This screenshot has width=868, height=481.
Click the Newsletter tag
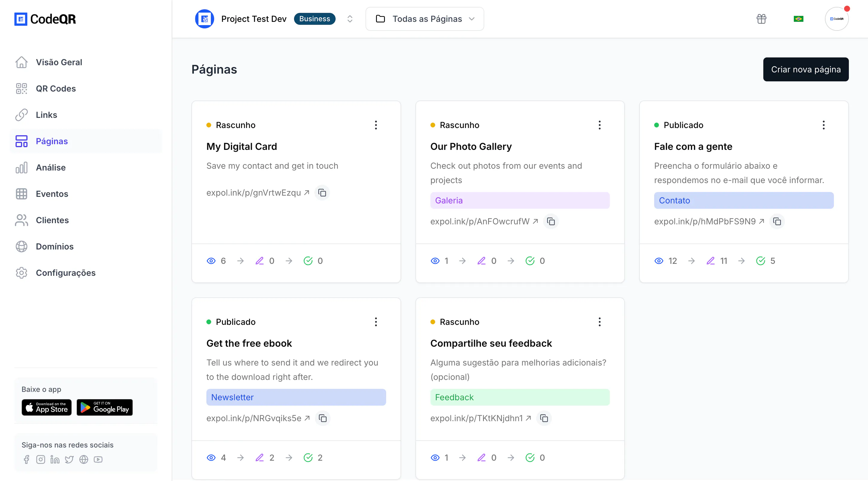tap(296, 397)
